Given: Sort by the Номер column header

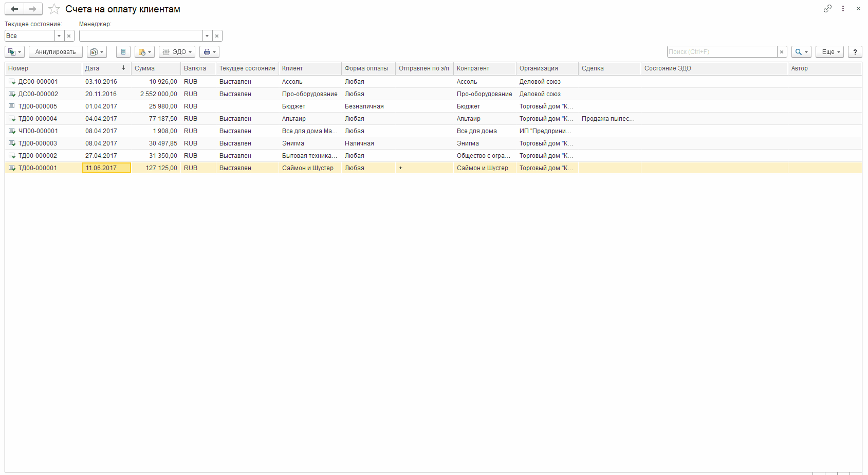Looking at the screenshot, I should pyautogui.click(x=44, y=68).
